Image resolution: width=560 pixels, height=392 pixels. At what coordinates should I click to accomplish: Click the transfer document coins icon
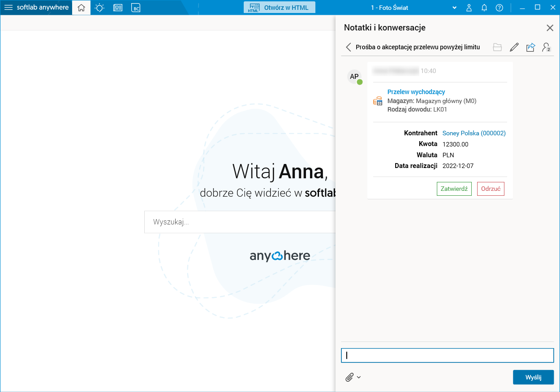point(378,101)
